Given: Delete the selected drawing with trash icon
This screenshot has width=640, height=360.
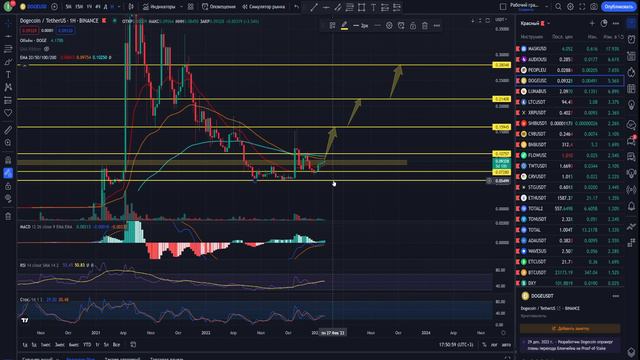Looking at the screenshot, I should pos(424,26).
